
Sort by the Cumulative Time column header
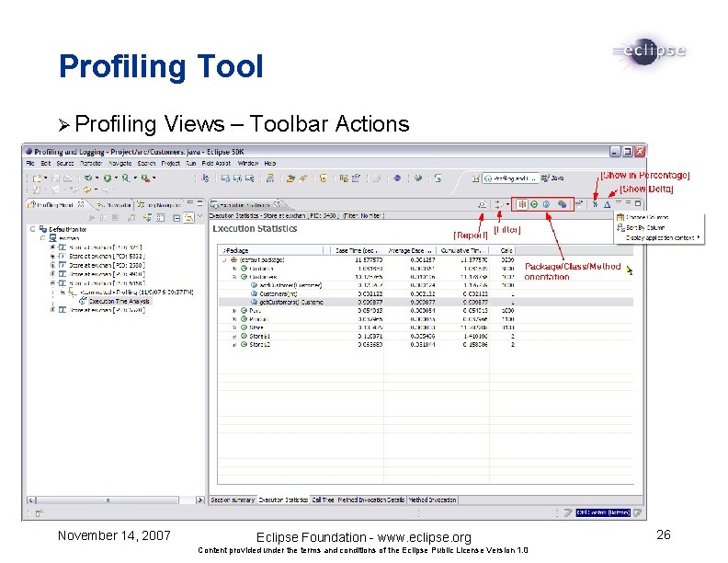click(463, 250)
